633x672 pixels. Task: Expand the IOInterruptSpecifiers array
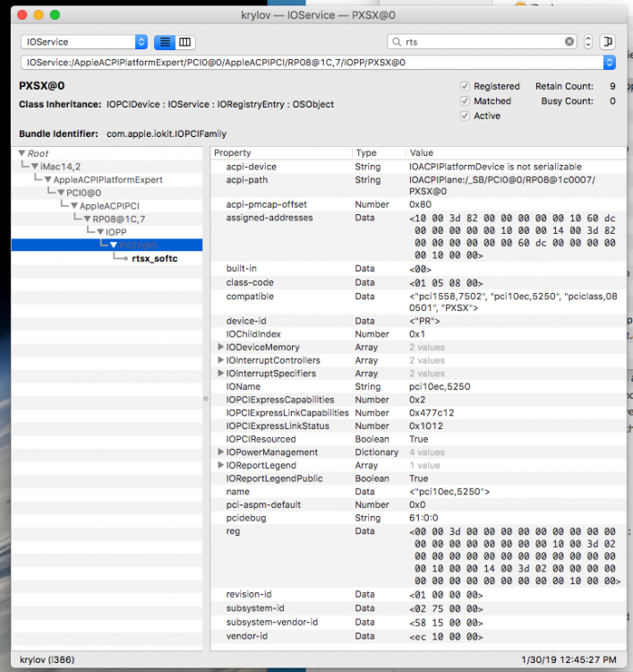(220, 373)
